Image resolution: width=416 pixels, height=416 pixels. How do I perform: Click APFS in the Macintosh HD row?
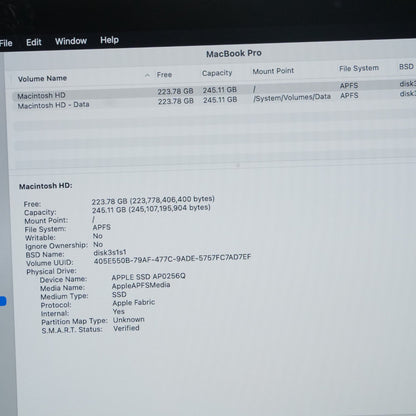tap(349, 86)
